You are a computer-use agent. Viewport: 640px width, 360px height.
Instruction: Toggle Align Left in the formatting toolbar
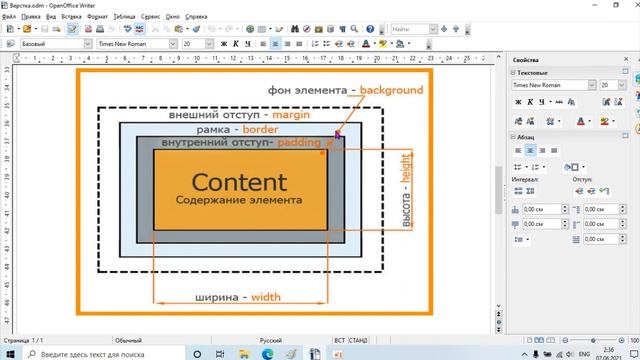pyautogui.click(x=263, y=44)
